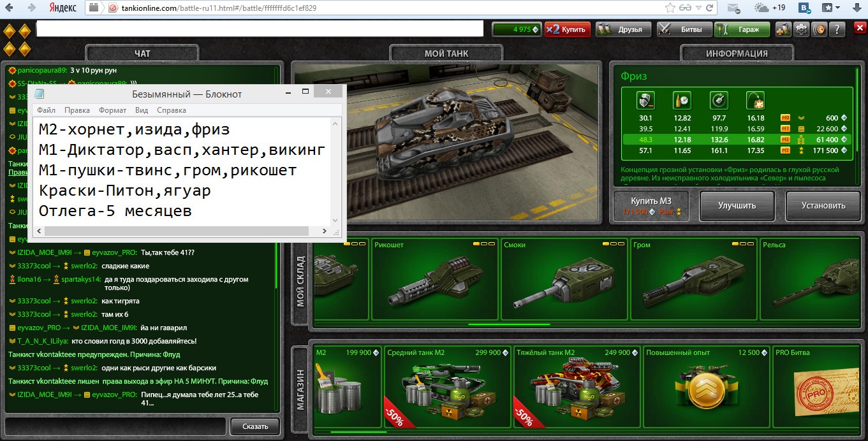The image size is (868, 441).
Task: Open the Правка menu in Notepad
Action: (x=77, y=110)
